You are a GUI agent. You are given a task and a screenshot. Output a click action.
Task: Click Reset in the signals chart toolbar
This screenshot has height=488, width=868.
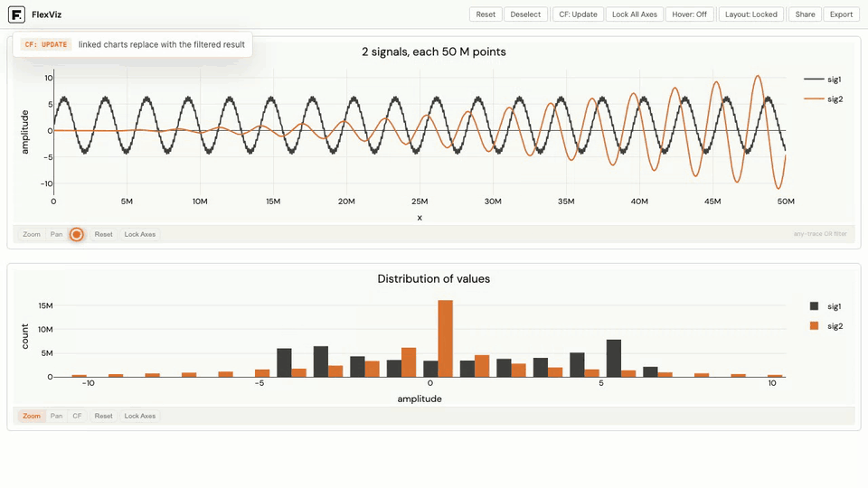(103, 234)
